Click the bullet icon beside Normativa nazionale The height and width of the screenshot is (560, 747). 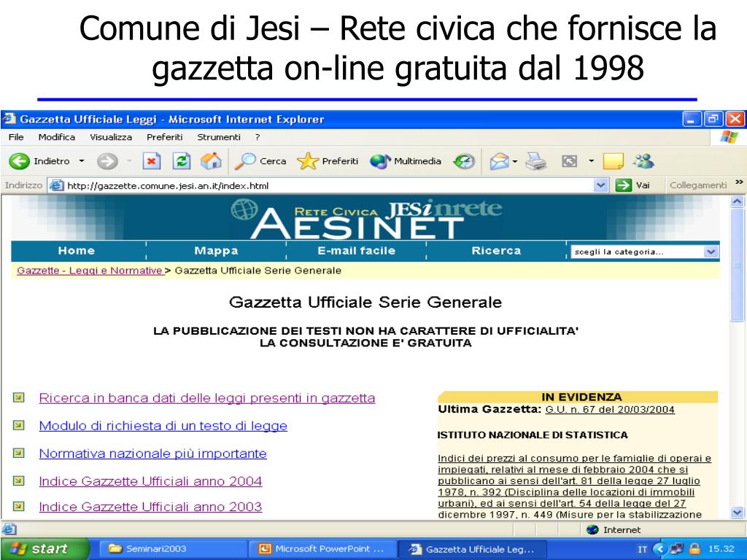click(x=18, y=452)
